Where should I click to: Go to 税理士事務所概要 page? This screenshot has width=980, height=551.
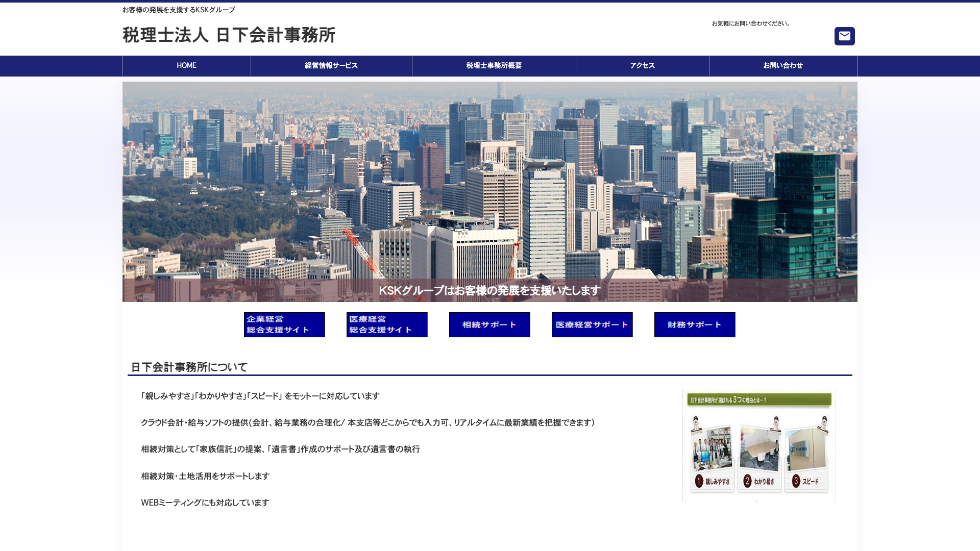(x=494, y=66)
